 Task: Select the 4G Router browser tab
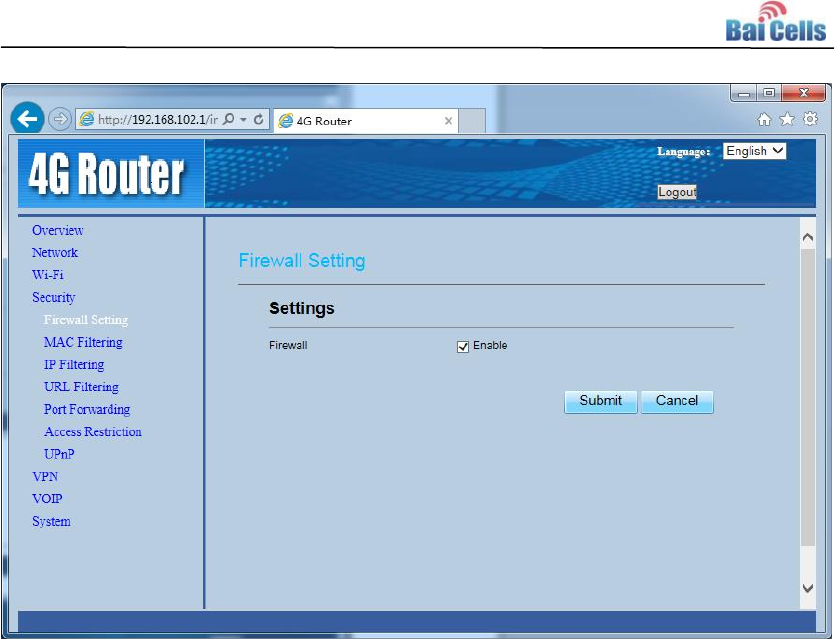365,121
